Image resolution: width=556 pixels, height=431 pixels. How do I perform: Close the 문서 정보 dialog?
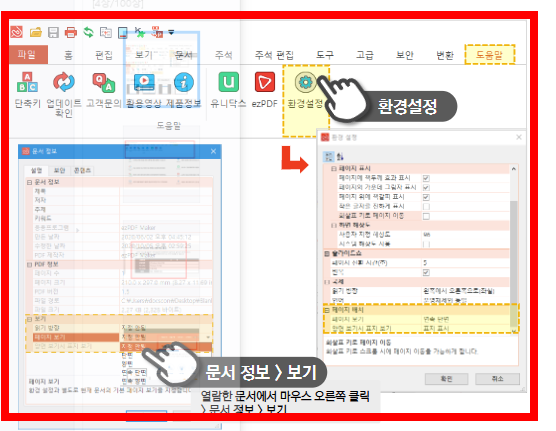(x=213, y=151)
